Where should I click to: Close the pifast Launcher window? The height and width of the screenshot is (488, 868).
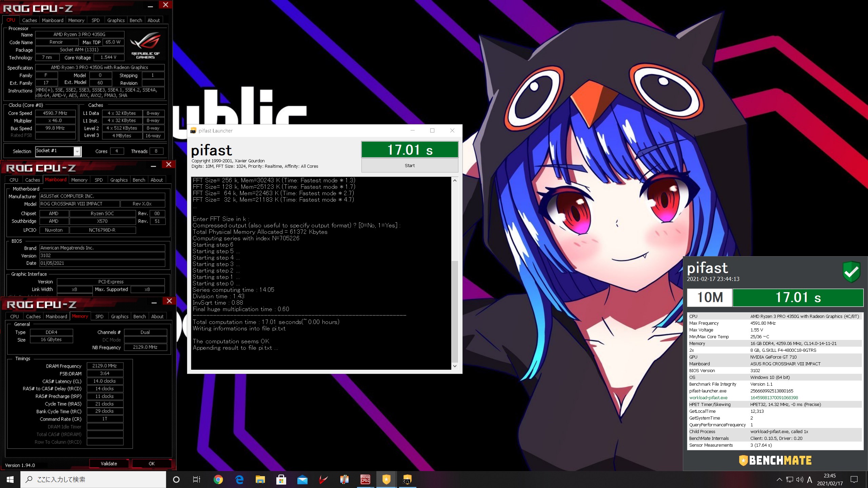pyautogui.click(x=452, y=130)
